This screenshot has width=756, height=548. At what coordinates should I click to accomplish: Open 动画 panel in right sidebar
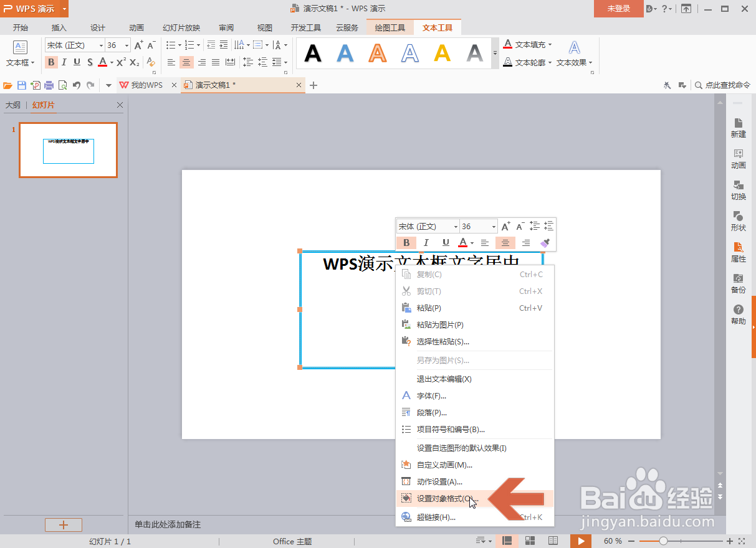click(739, 159)
